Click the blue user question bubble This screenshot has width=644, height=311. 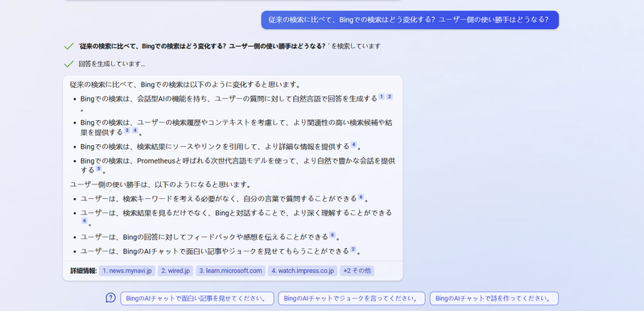[x=410, y=19]
